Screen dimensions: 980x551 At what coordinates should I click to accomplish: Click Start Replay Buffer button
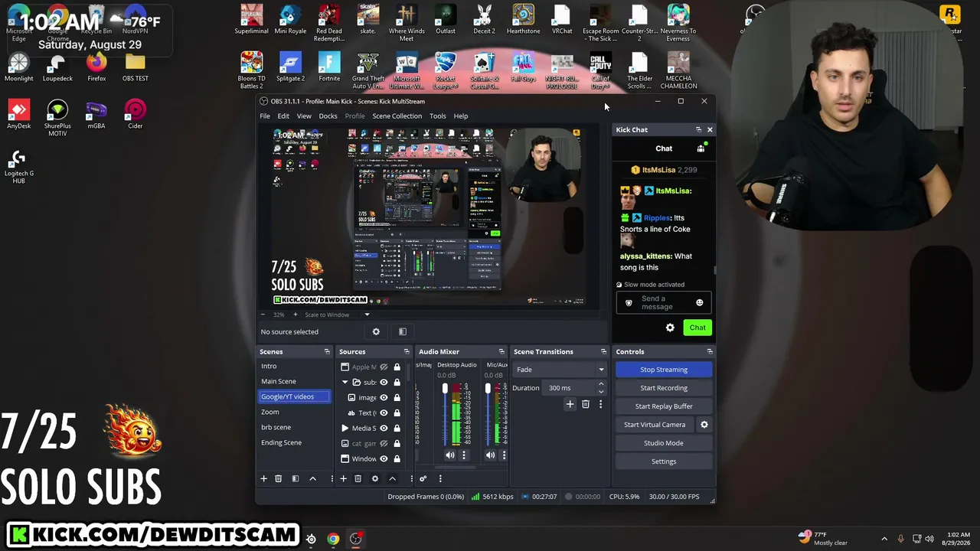664,406
